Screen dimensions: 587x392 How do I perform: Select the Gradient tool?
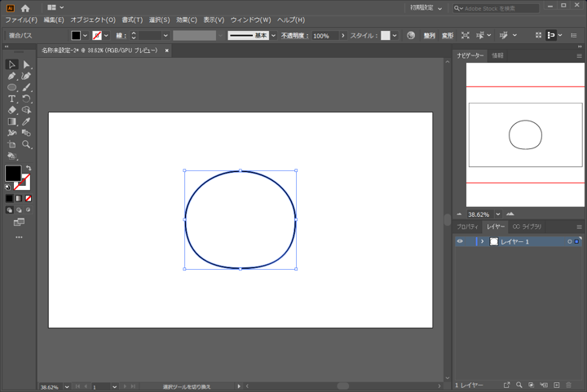click(11, 121)
